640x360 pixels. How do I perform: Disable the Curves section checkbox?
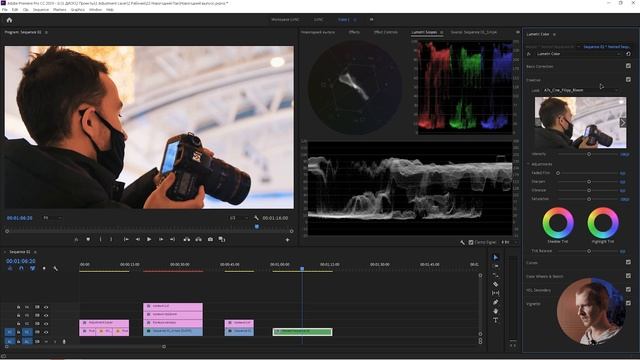coord(628,262)
